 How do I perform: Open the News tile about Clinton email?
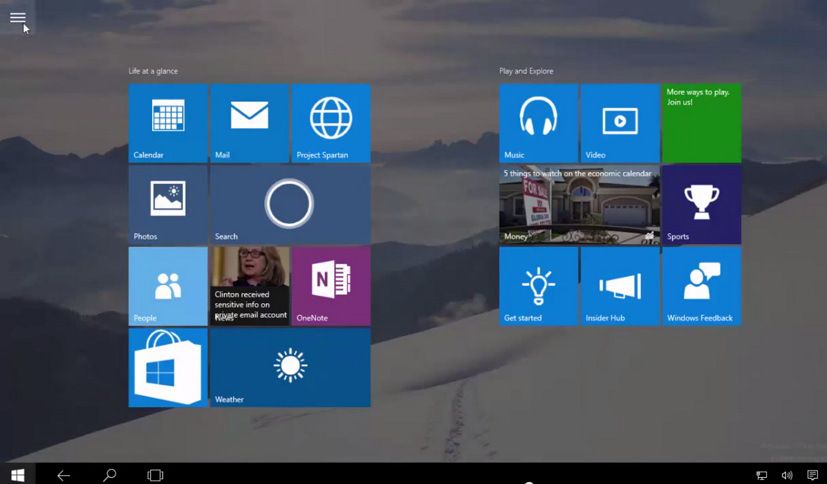[249, 286]
